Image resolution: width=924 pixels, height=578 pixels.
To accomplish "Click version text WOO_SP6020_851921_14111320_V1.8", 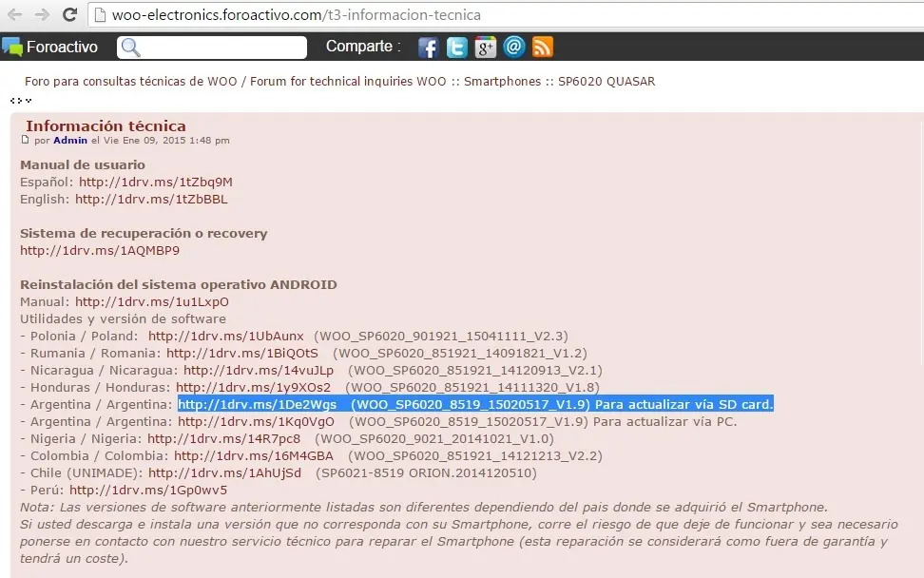I will coord(472,387).
